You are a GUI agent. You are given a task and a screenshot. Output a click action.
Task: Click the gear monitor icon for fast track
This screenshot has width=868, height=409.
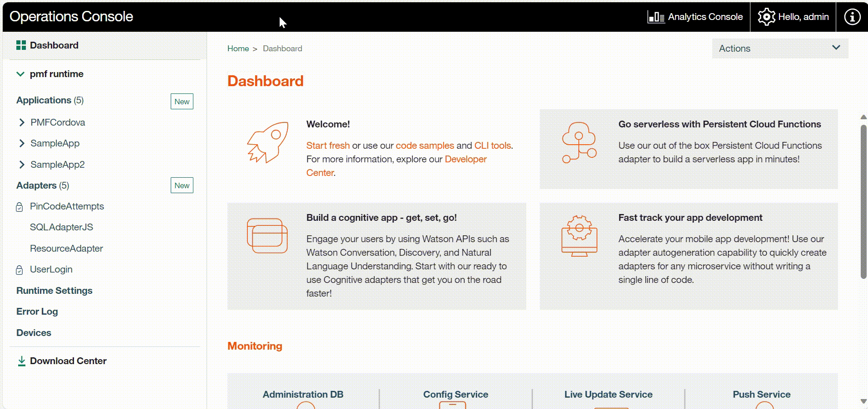[579, 236]
